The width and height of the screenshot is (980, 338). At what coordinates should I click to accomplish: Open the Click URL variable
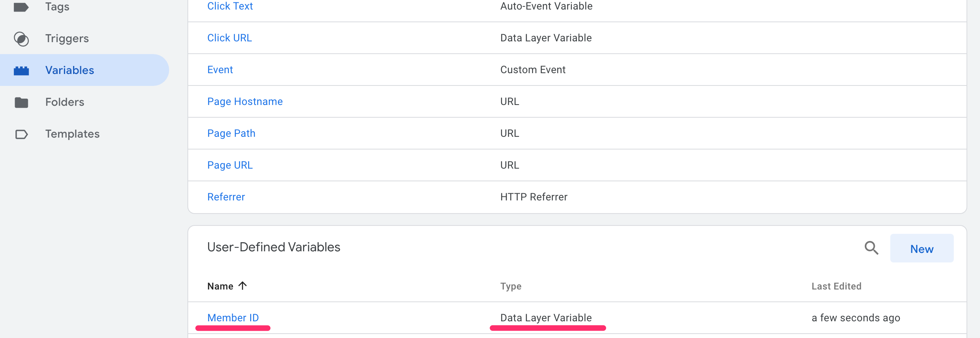coord(230,38)
